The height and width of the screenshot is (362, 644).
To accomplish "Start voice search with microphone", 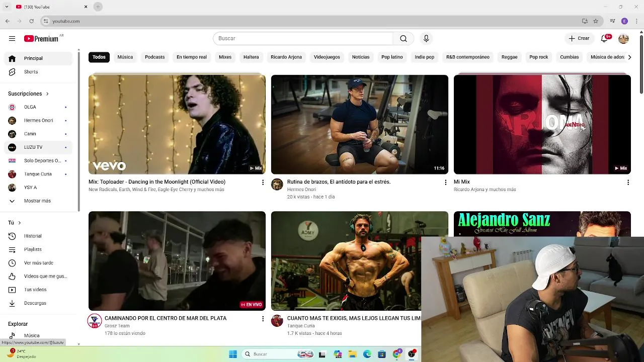I will pos(426,39).
